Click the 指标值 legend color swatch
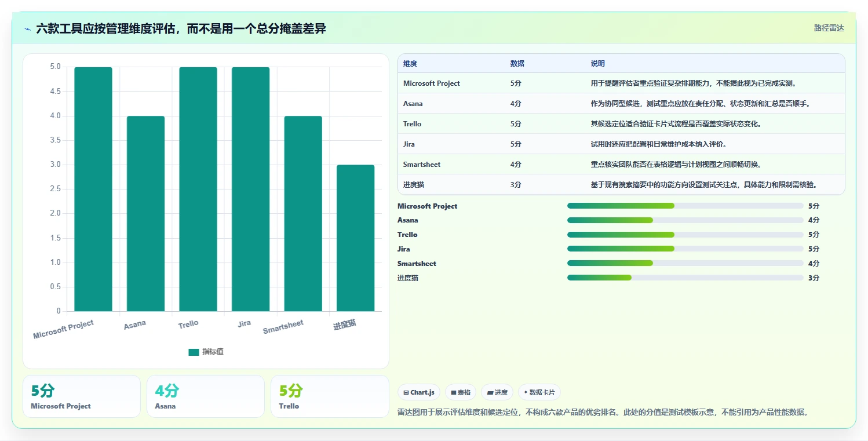The image size is (868, 441). tap(194, 352)
